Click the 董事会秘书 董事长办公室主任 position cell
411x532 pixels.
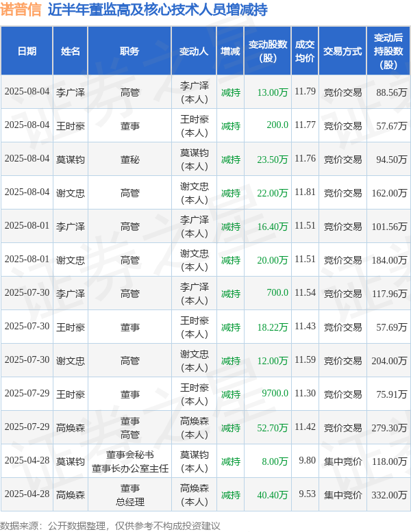(129, 461)
